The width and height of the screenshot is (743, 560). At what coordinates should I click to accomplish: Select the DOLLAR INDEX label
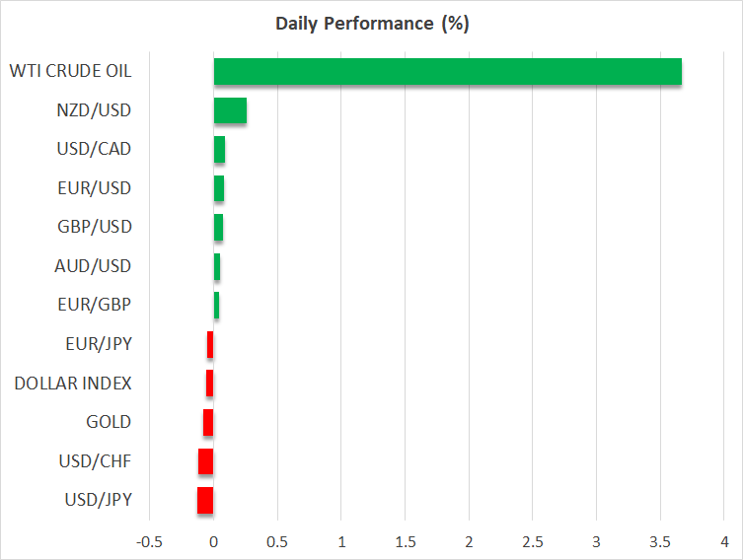pyautogui.click(x=73, y=383)
